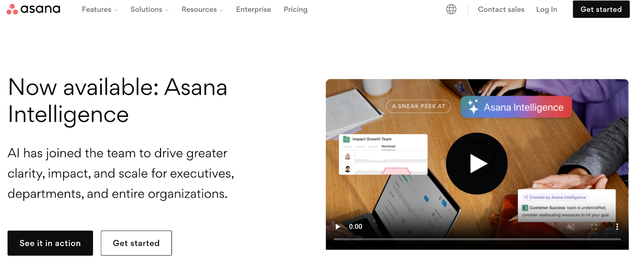Seek along the video progress bar
Viewport: 644px width, 264px height.
point(477,239)
